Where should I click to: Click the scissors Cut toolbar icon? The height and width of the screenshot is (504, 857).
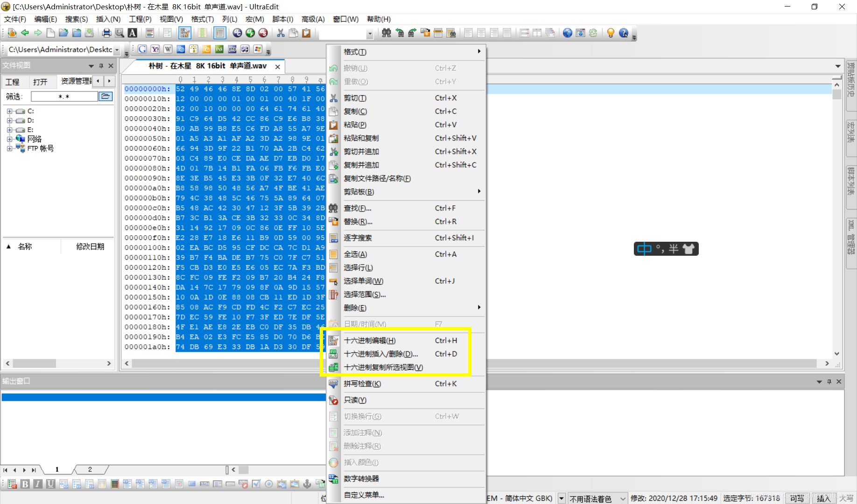[x=281, y=33]
